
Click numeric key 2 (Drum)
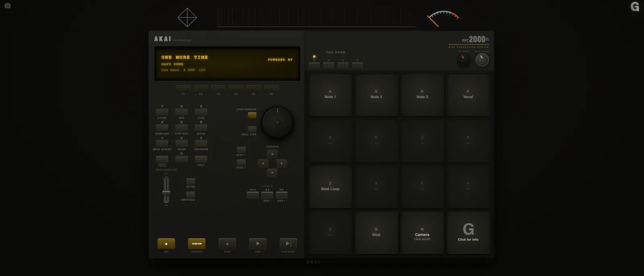182,143
